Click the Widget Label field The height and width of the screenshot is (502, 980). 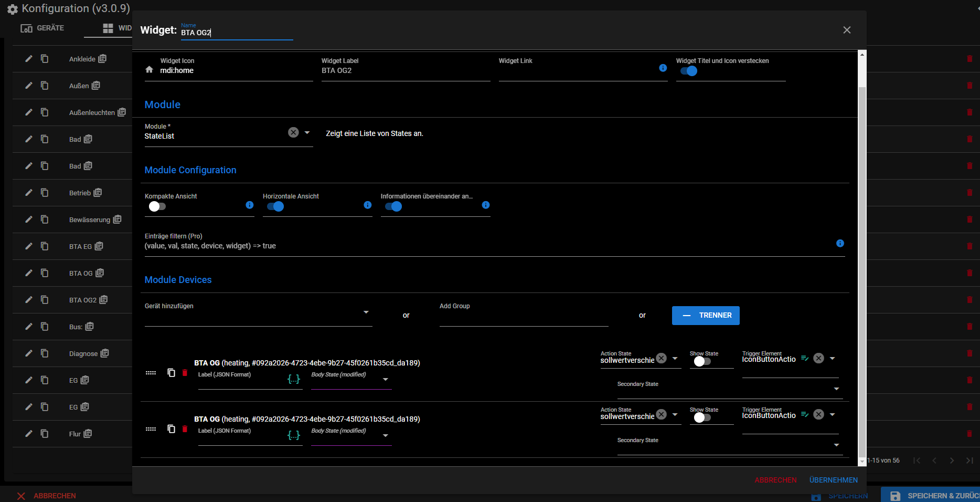(406, 70)
